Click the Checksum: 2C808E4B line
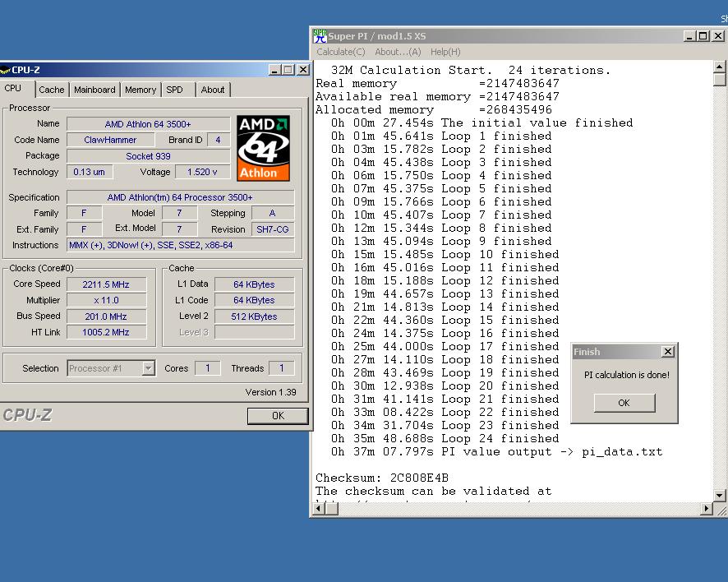 tap(382, 478)
